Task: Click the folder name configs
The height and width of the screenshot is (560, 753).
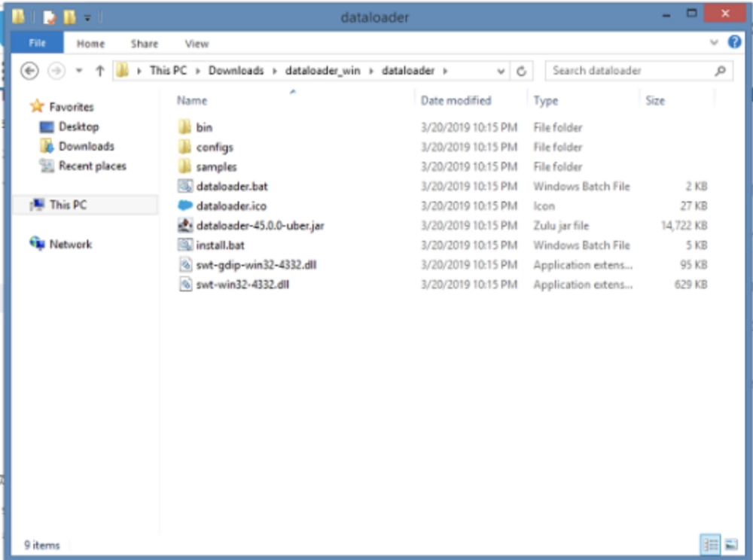Action: (215, 148)
